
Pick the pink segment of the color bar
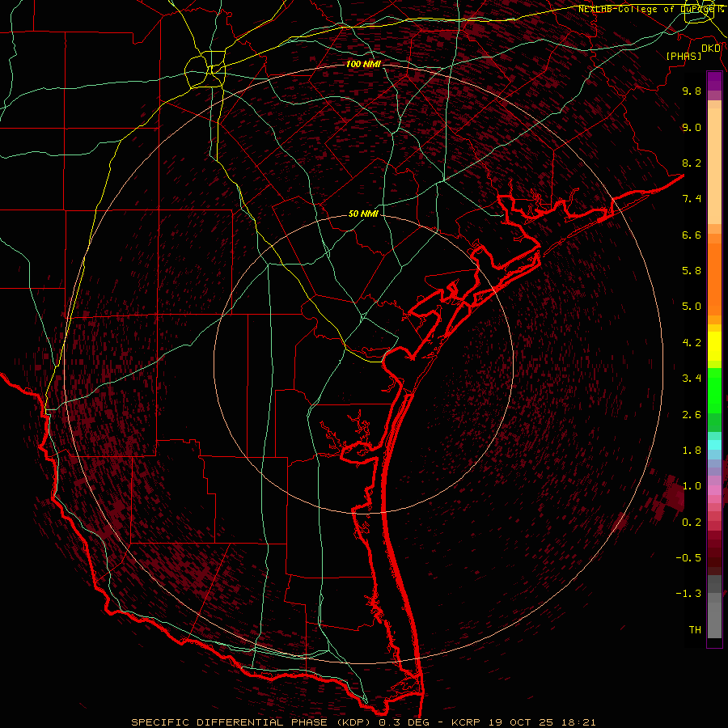click(714, 490)
